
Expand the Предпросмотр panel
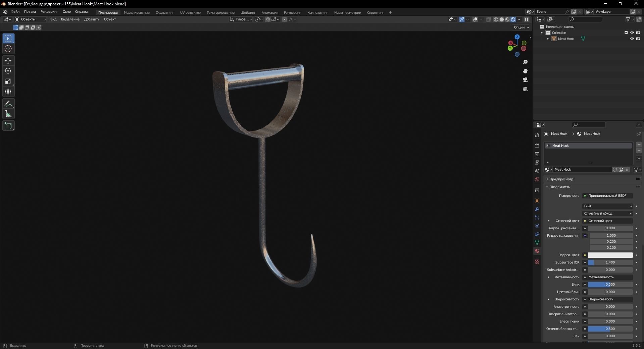tap(561, 179)
